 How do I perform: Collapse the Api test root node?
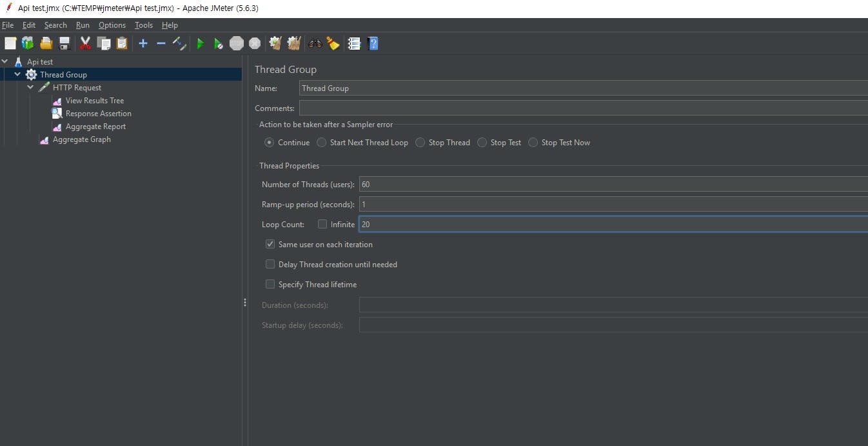point(5,62)
